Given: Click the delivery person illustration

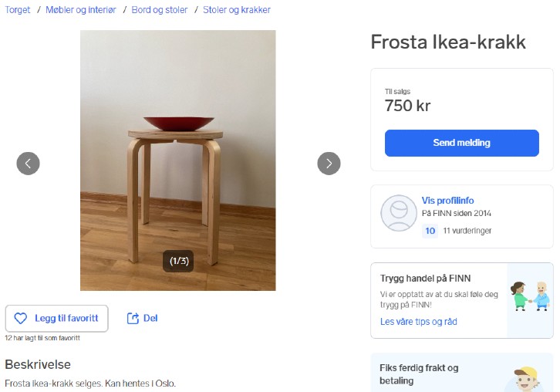Looking at the screenshot, I should click(526, 379).
